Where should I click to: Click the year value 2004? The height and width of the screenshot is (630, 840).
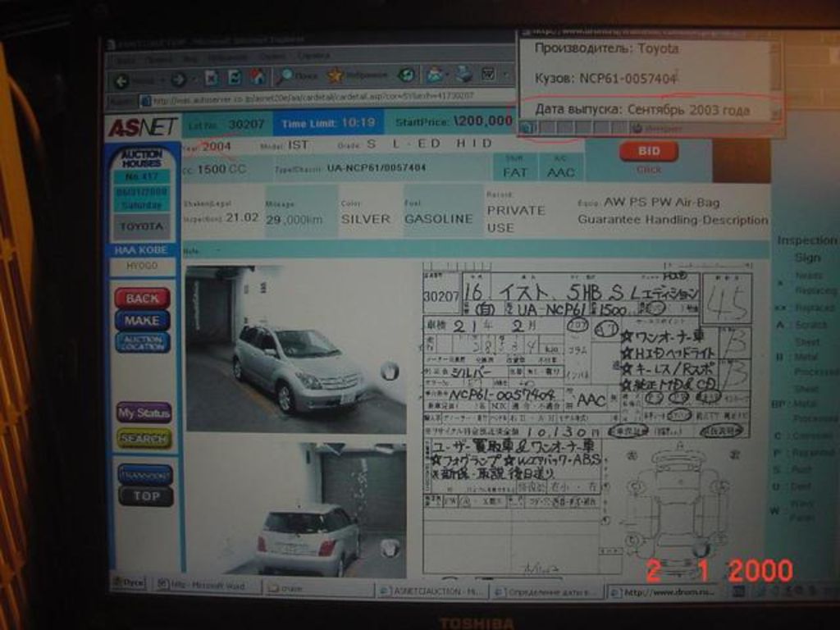(217, 147)
